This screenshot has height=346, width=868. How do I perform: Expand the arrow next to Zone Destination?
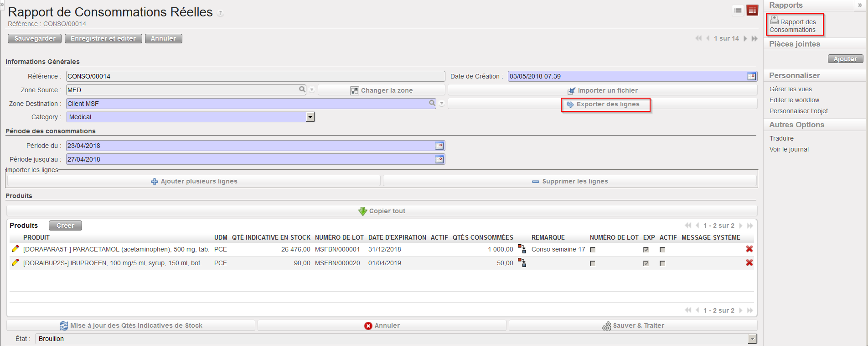(442, 104)
